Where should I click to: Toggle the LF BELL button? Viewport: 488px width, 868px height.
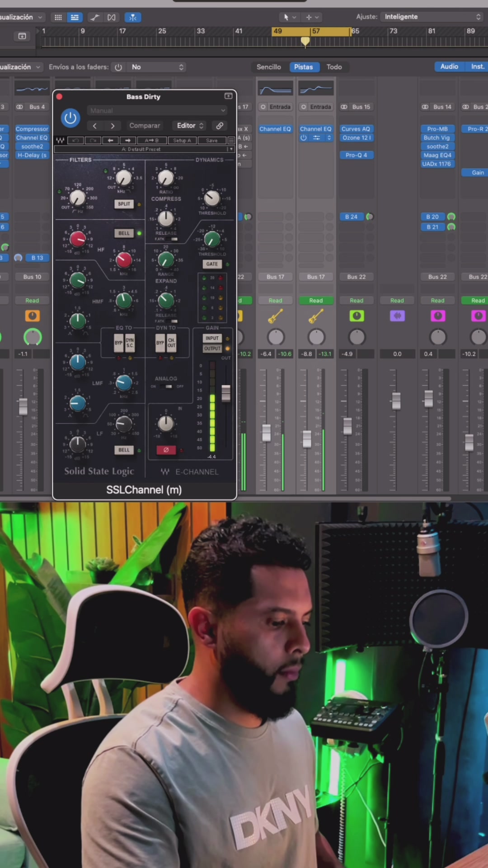pyautogui.click(x=124, y=450)
